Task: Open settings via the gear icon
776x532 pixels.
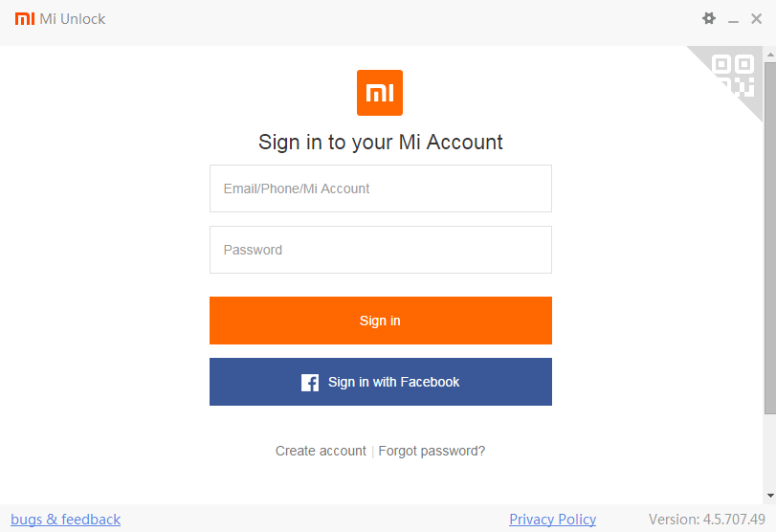Action: tap(709, 18)
